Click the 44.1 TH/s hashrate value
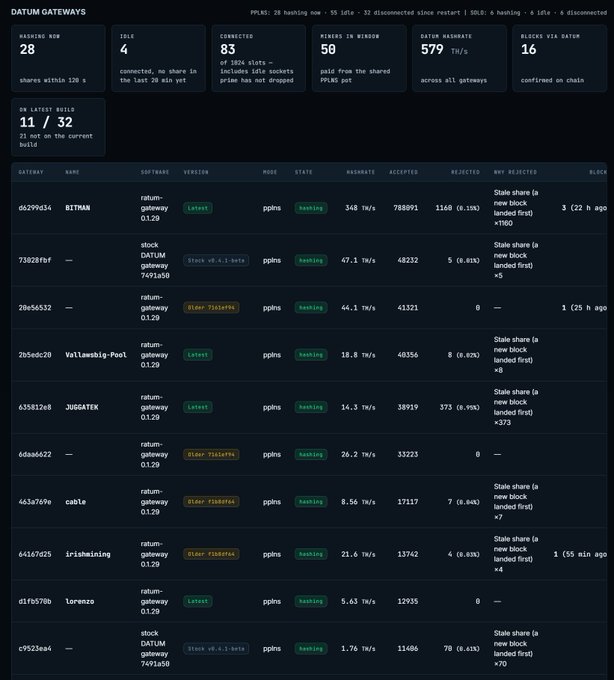 (358, 307)
